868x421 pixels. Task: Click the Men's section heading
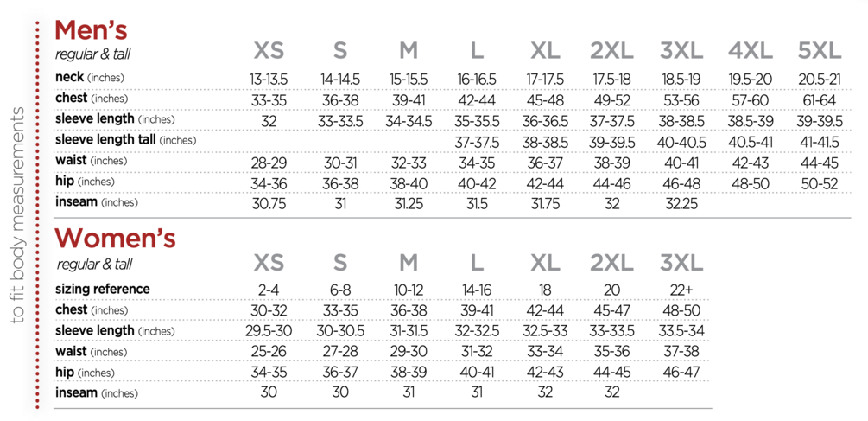92,30
